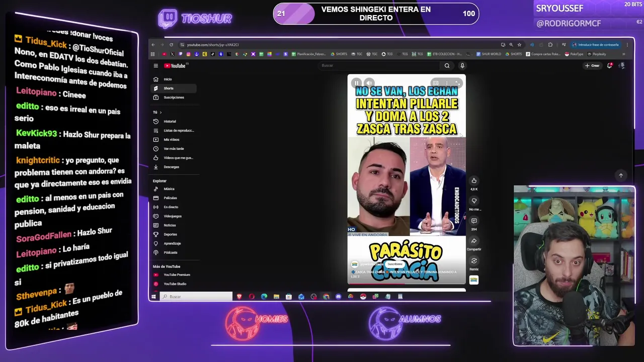Open the PokeType bookmark
The height and width of the screenshot is (362, 644).
tap(574, 54)
